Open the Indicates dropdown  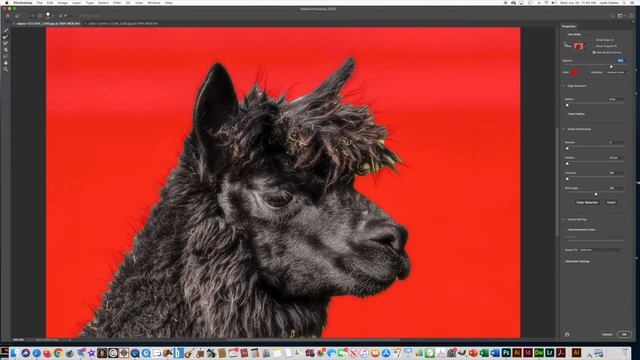click(617, 72)
